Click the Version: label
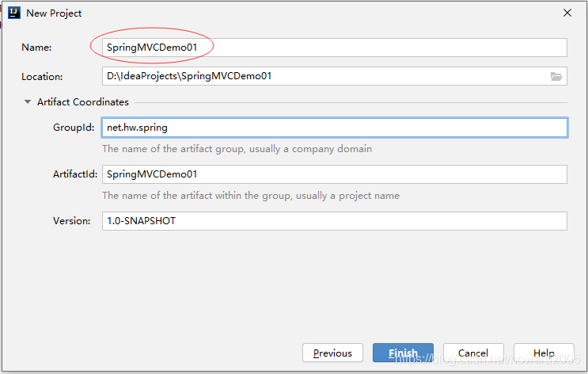Viewport: 588px width, 374px height. pyautogui.click(x=72, y=221)
